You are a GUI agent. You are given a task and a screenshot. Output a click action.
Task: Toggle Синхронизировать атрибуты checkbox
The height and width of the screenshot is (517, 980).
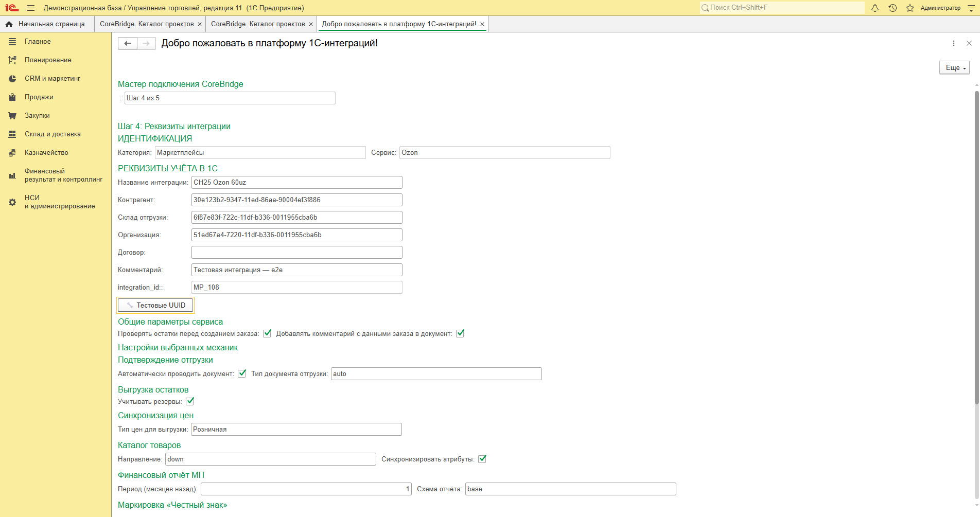pos(482,459)
